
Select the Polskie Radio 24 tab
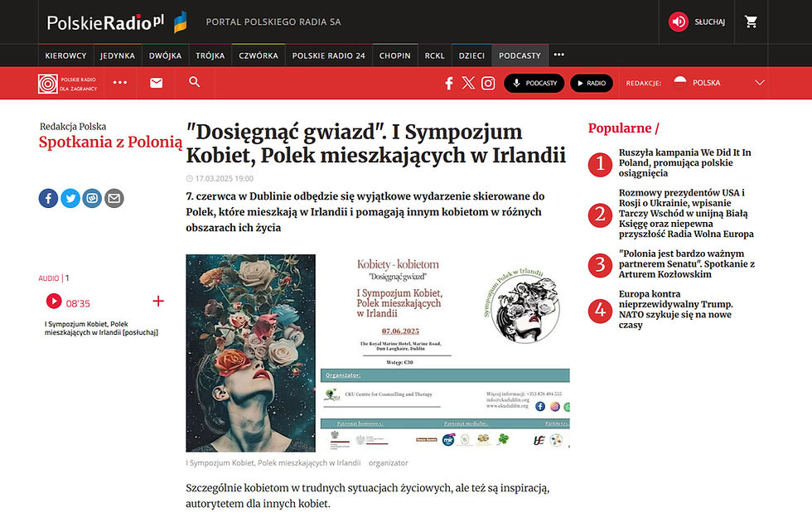(328, 56)
